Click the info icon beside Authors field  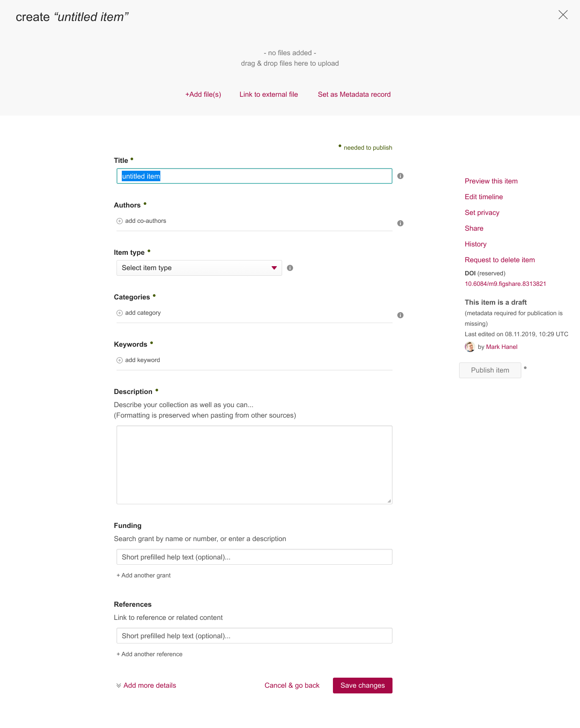(x=400, y=223)
